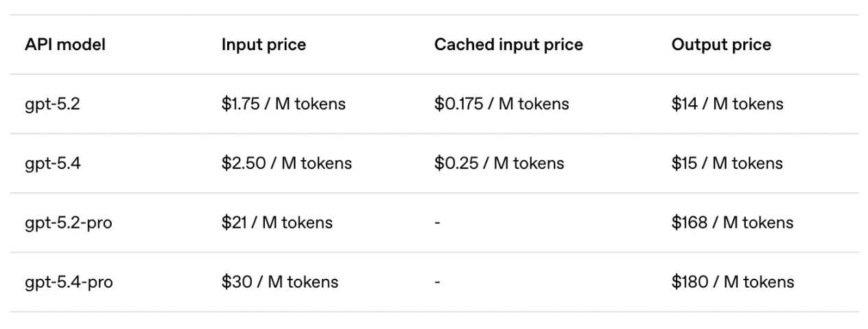
Task: Select the $30 / M tokens input price
Action: 279,282
